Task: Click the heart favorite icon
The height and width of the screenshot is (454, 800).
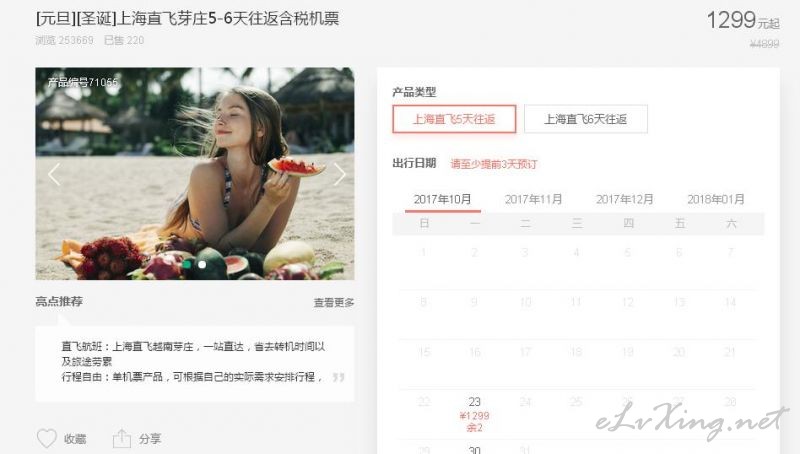Action: (x=46, y=438)
